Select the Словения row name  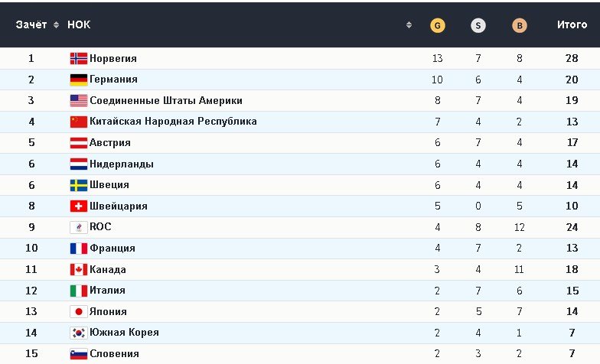pos(115,353)
